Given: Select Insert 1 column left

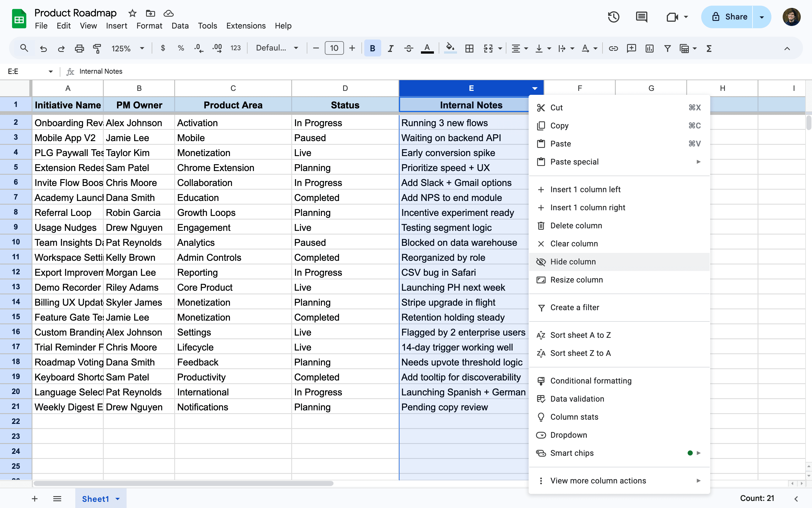Looking at the screenshot, I should point(619,189).
